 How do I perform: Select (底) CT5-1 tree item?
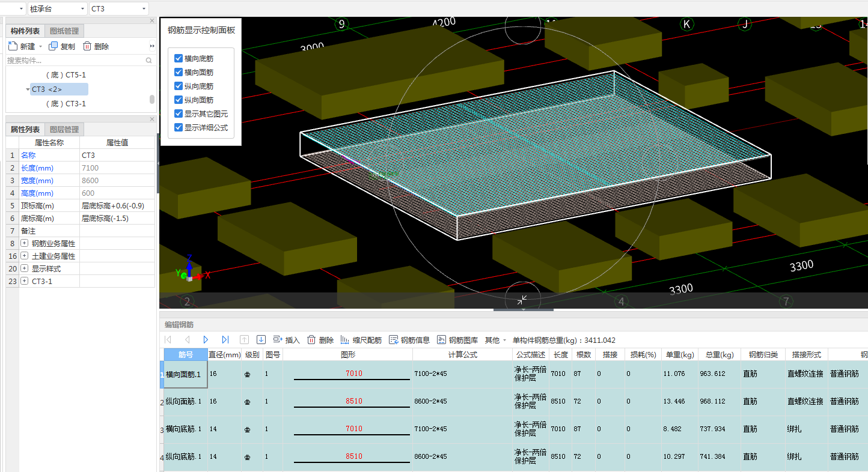point(66,75)
